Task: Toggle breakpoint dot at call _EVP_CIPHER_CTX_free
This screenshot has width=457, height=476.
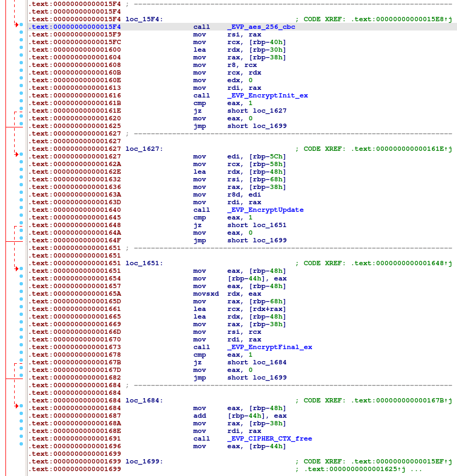Action: click(21, 438)
